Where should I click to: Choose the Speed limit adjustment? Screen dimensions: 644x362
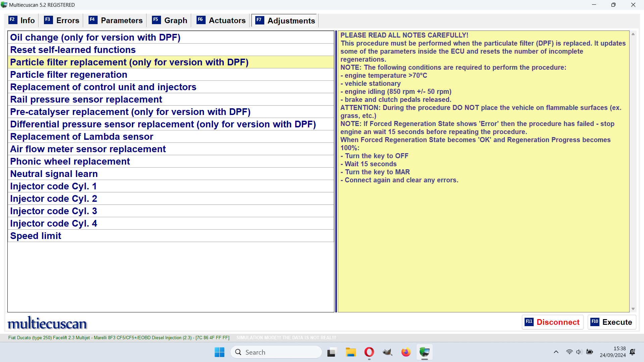pyautogui.click(x=36, y=236)
